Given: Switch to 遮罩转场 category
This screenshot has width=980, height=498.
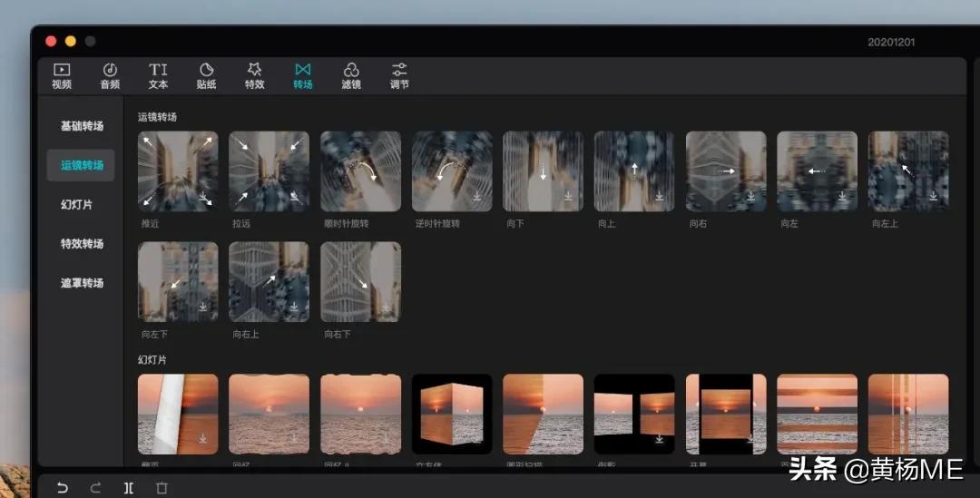Looking at the screenshot, I should pos(82,283).
